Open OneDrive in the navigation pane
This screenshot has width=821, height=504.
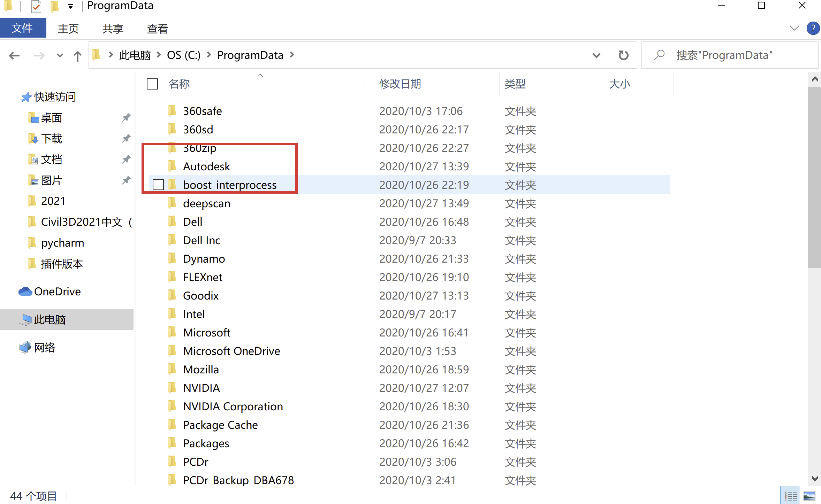[x=57, y=292]
